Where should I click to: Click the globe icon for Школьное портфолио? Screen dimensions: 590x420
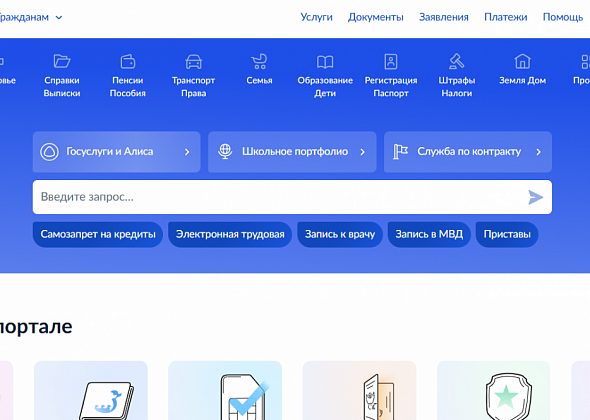(x=225, y=151)
